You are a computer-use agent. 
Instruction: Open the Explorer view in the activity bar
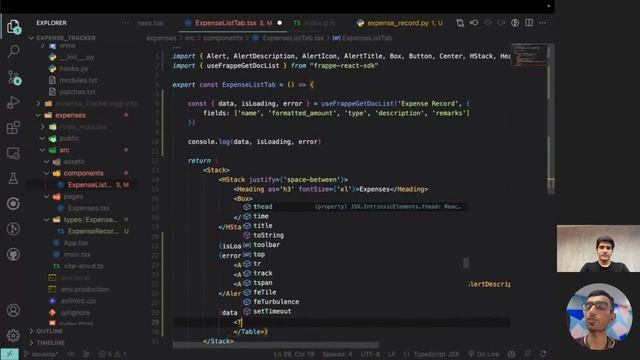click(13, 26)
